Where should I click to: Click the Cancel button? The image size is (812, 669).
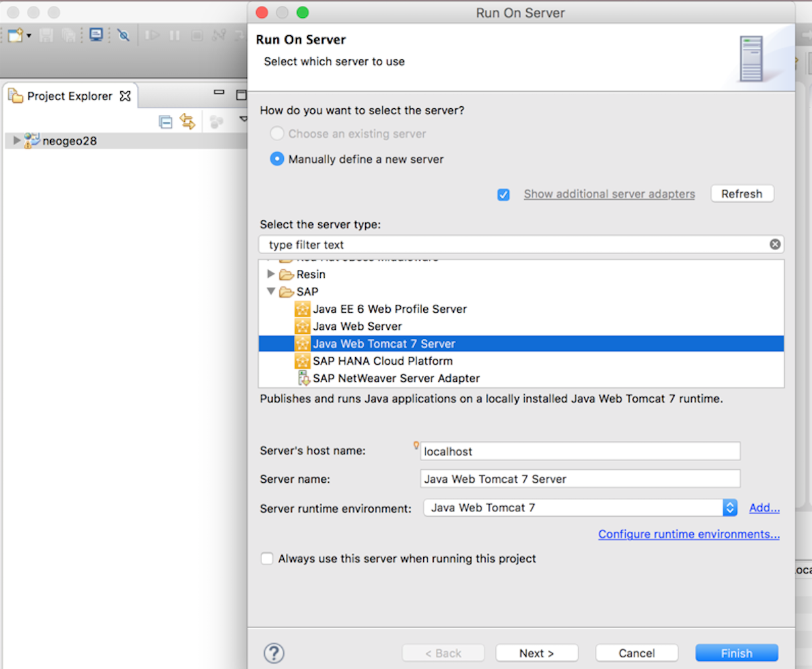pyautogui.click(x=636, y=653)
